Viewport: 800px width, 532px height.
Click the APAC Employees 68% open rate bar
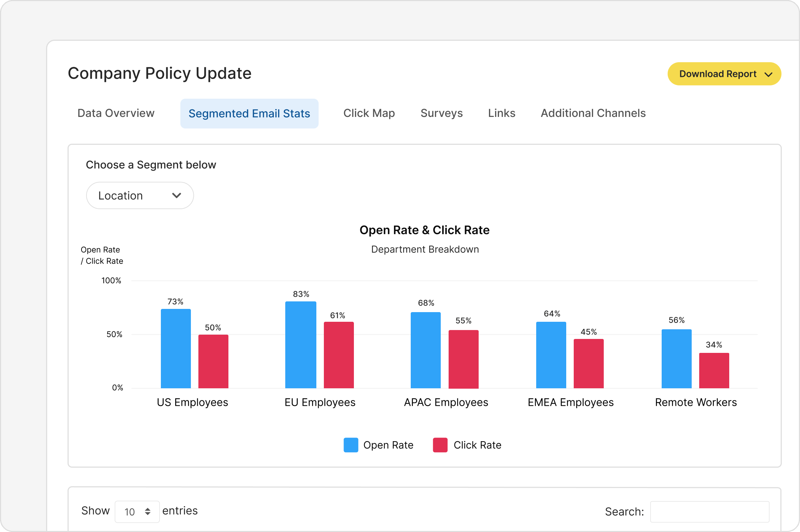[x=425, y=350]
